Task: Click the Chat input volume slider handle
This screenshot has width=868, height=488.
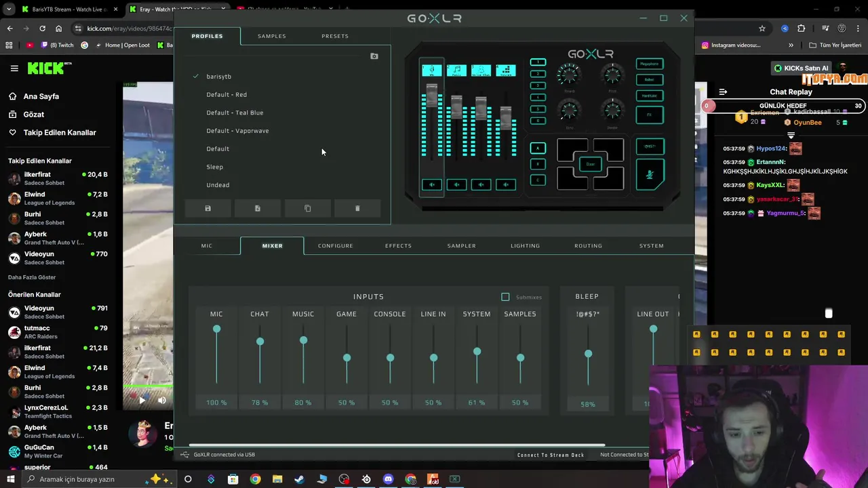Action: [260, 342]
